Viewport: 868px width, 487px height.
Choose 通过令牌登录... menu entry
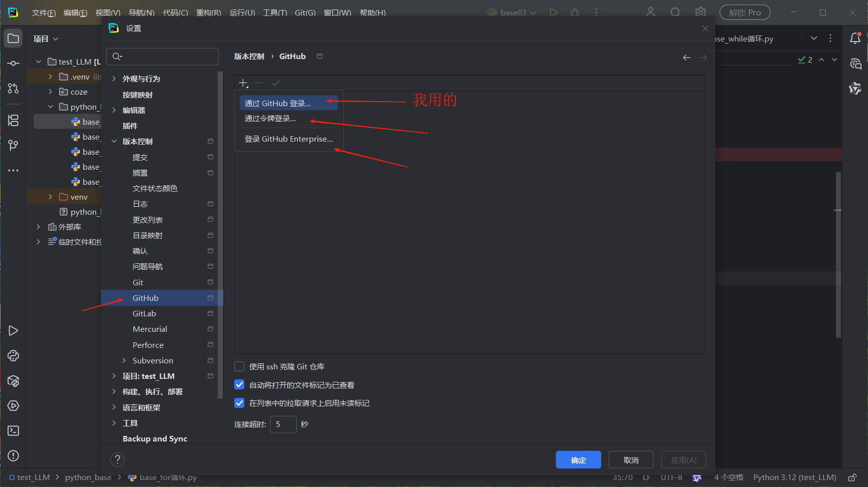point(289,119)
